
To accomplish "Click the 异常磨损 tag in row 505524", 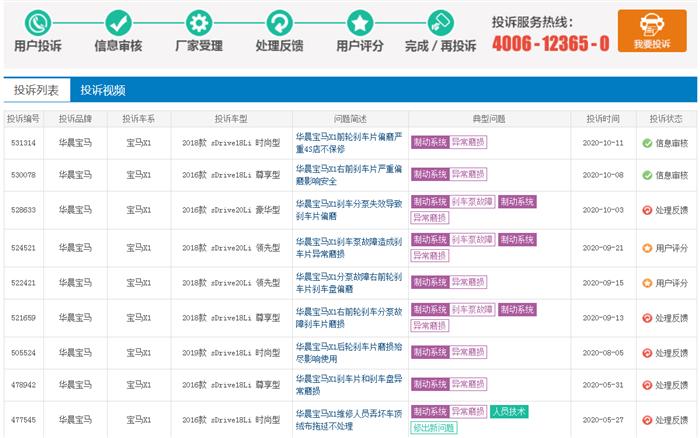I will click(x=468, y=352).
